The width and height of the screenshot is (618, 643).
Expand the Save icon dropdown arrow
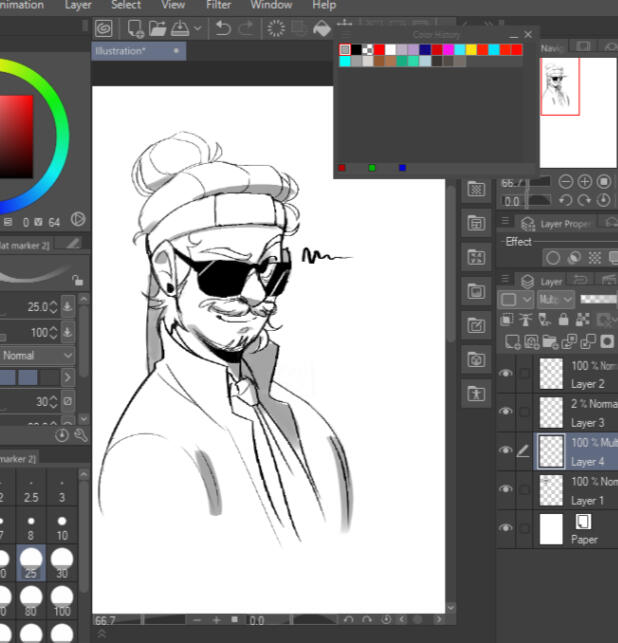(x=197, y=28)
